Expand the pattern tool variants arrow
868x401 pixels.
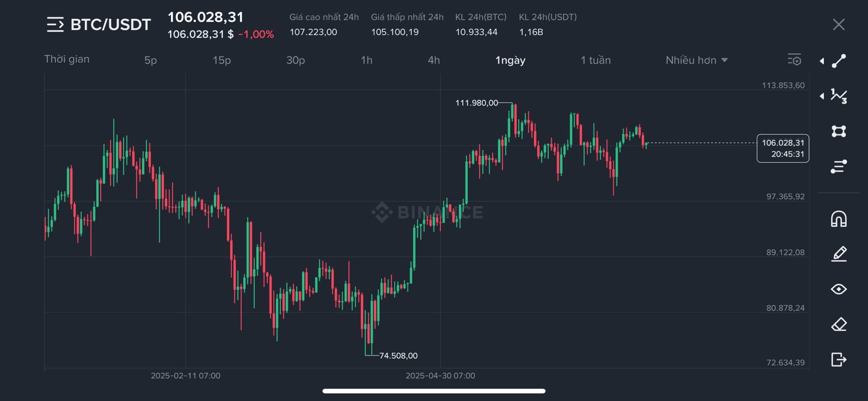click(x=822, y=96)
